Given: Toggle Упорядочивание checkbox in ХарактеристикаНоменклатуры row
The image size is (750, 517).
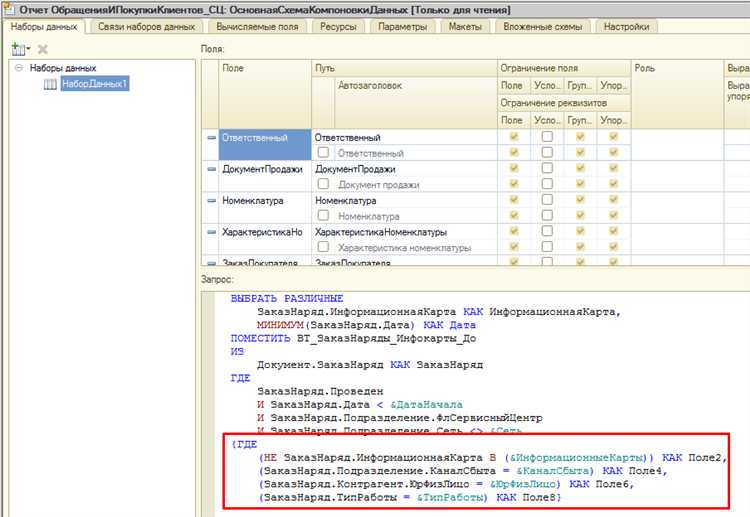Looking at the screenshot, I should pos(613,231).
